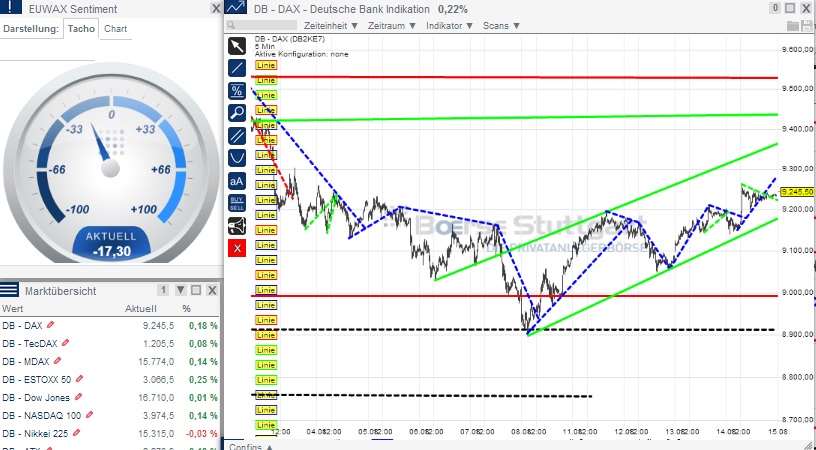Click the pencil icon next to DB - TecDAX

[66, 343]
